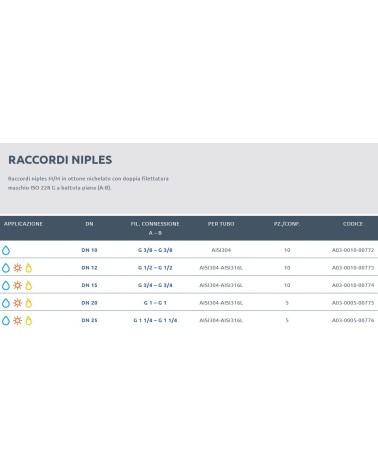Click the PZ./CONF. column header
The height and width of the screenshot is (472, 378).
pos(287,224)
